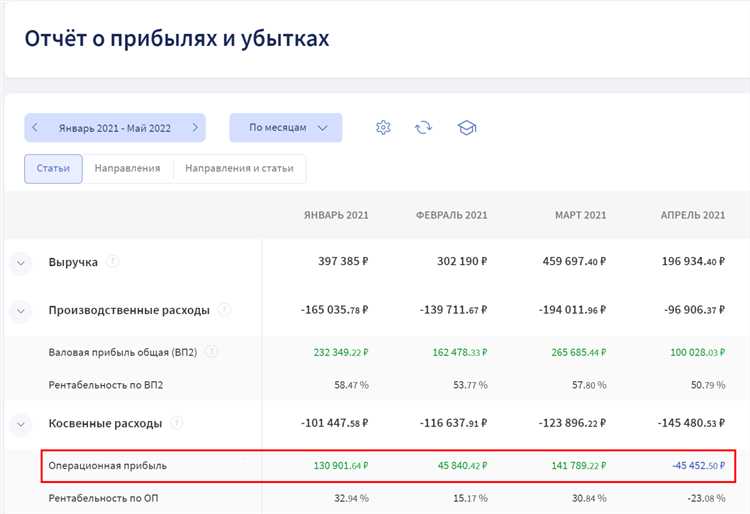Click indirect costs value -145 480.53 ₽
Screen dimensions: 750x514
[692, 423]
